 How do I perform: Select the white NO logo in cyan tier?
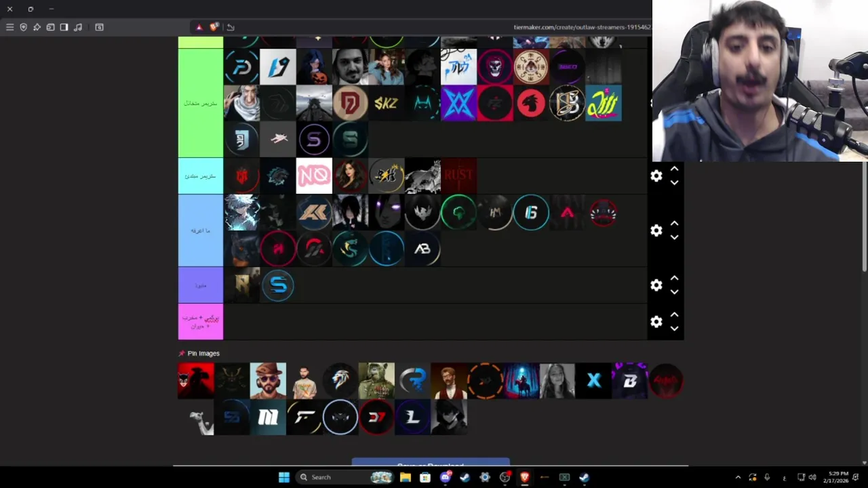[x=314, y=176]
